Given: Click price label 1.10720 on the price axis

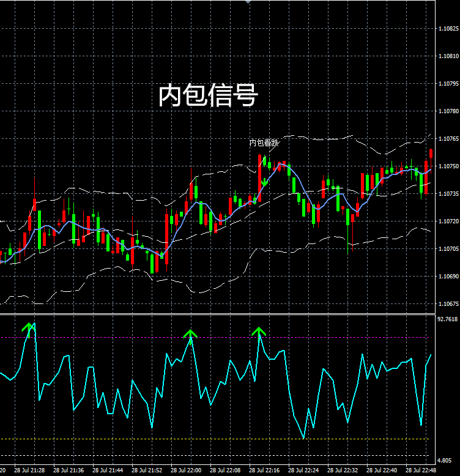Looking at the screenshot, I should pyautogui.click(x=449, y=221).
